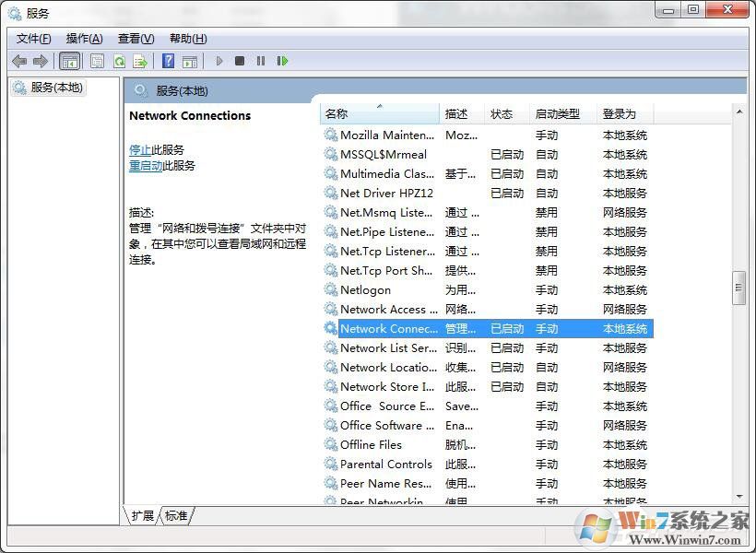Image resolution: width=756 pixels, height=553 pixels.
Task: Select the 扩展 tab at the bottom
Action: [x=141, y=516]
